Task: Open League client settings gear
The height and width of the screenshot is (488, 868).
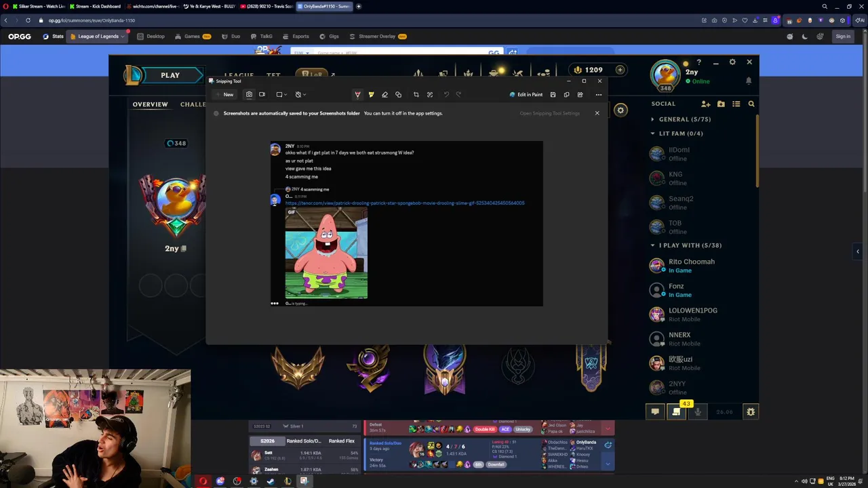Action: [x=732, y=62]
